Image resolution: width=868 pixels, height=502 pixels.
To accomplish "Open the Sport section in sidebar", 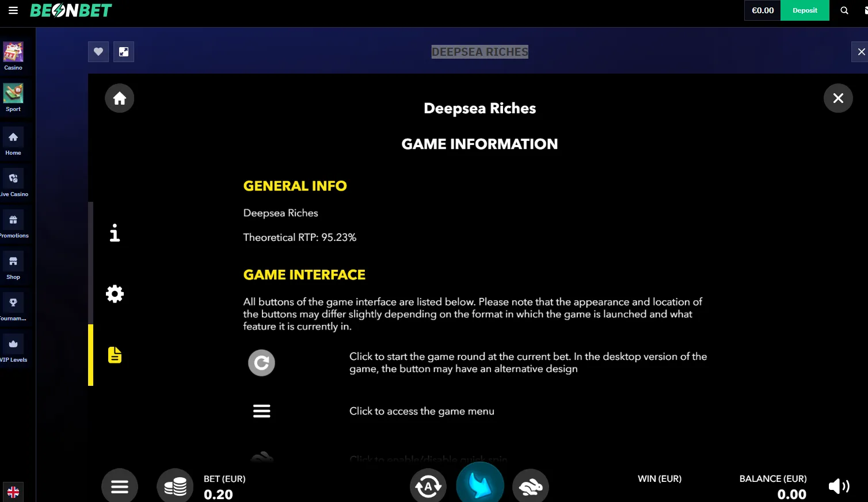I will coord(13,98).
